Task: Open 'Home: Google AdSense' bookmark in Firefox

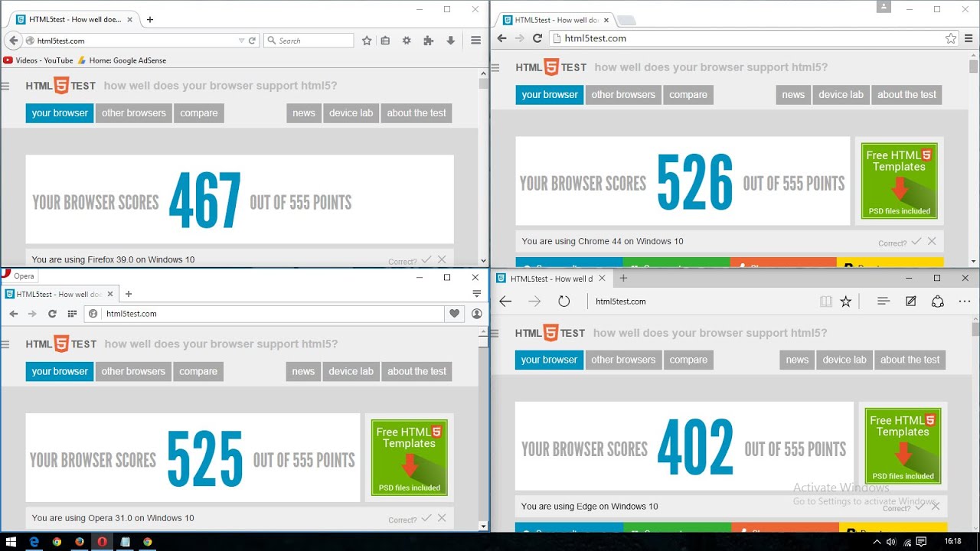Action: click(x=121, y=60)
